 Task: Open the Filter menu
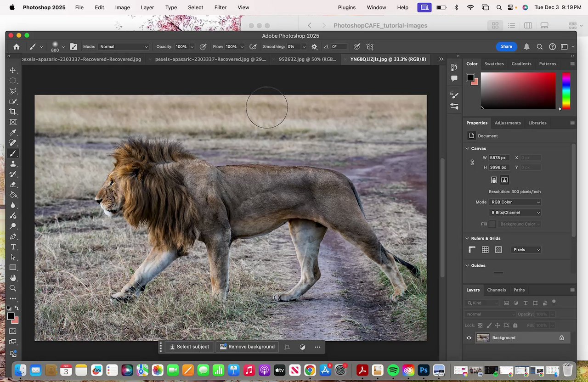pos(220,7)
